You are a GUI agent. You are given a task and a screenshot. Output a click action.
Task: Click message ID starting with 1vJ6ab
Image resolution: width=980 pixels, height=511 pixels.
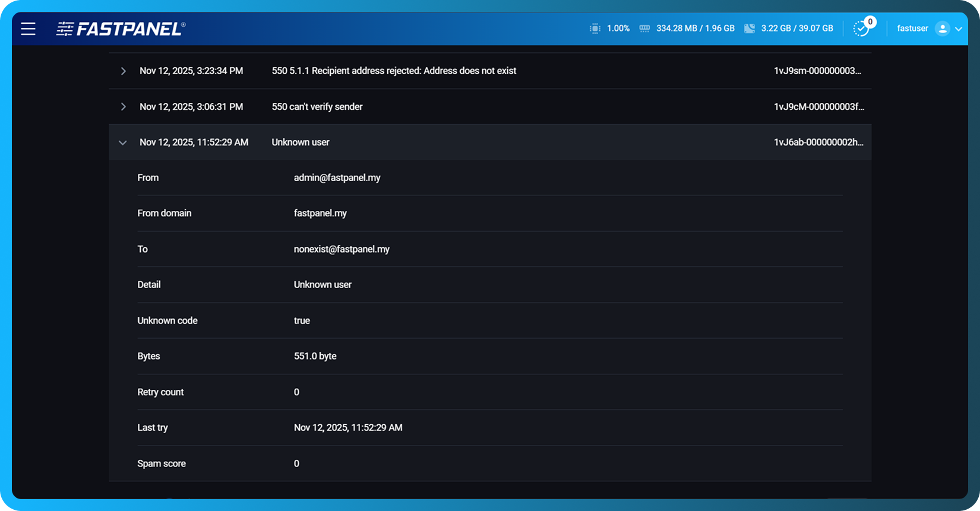[818, 143]
